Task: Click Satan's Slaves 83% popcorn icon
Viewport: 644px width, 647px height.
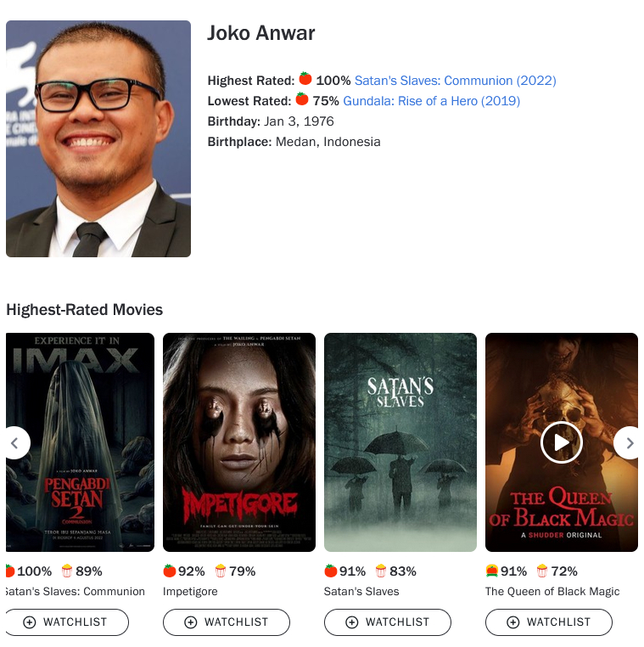Action: point(381,571)
